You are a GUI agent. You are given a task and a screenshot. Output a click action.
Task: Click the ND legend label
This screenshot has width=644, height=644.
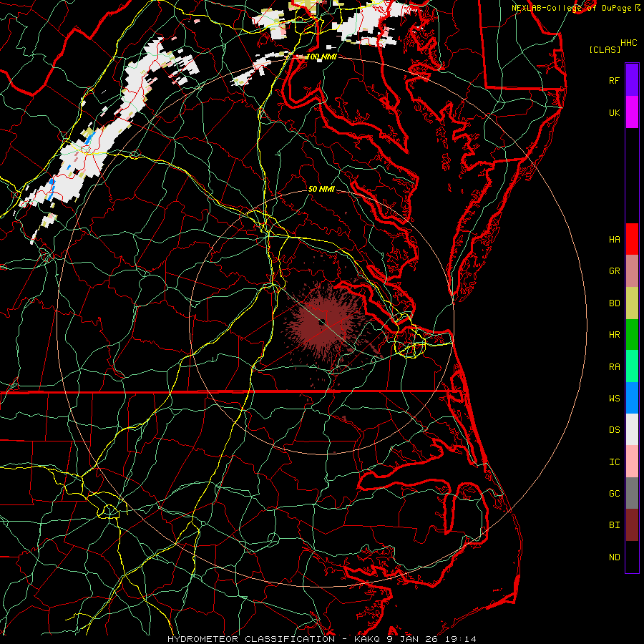point(614,557)
